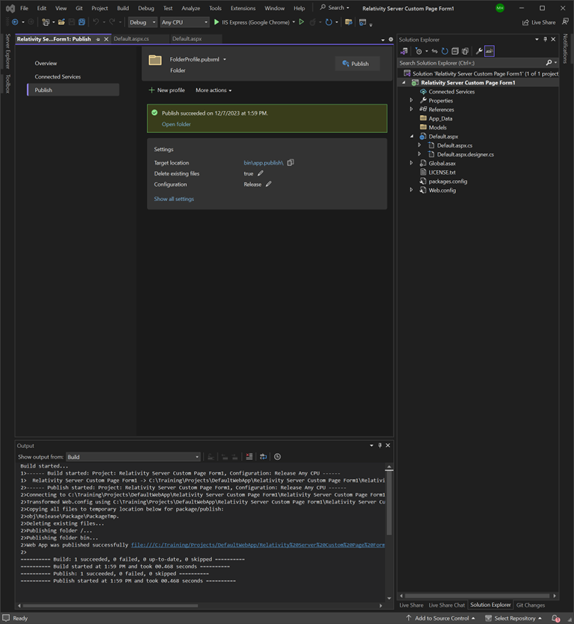Image resolution: width=574 pixels, height=624 pixels.
Task: Click the navigate backward toolbar icon
Action: 15,22
